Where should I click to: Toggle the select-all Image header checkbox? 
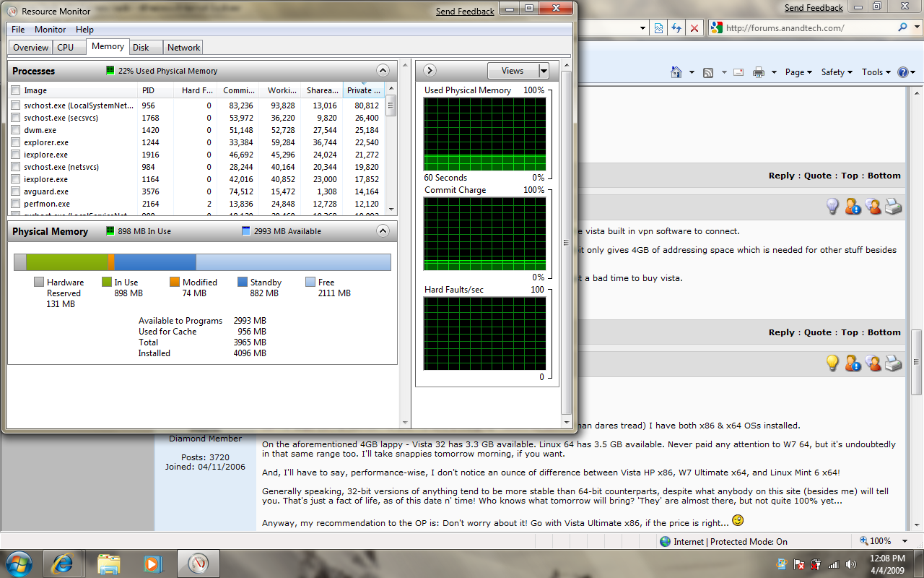click(x=16, y=90)
